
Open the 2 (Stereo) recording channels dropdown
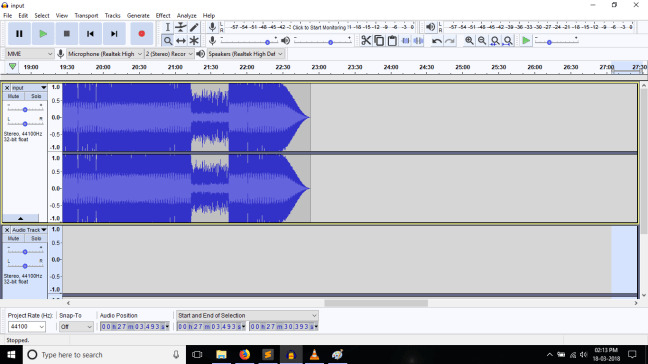169,54
